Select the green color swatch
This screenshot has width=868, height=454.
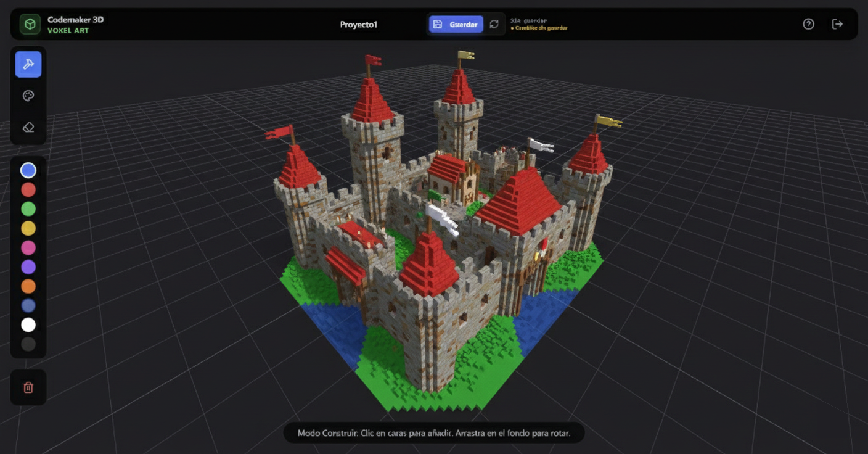28,208
